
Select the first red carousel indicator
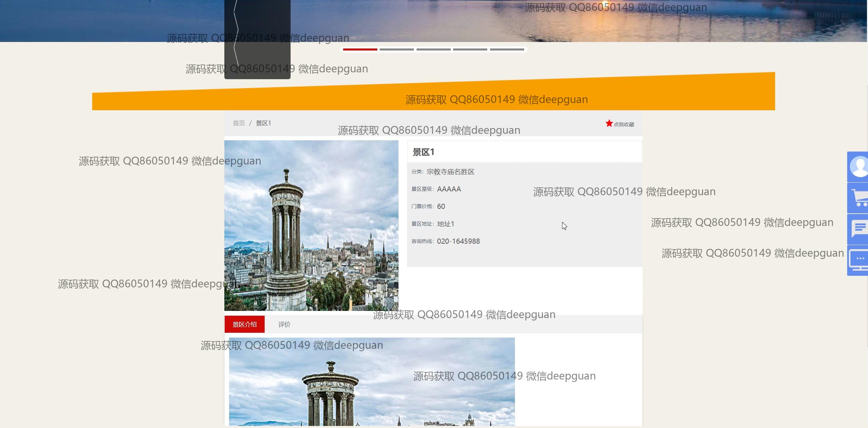point(360,49)
